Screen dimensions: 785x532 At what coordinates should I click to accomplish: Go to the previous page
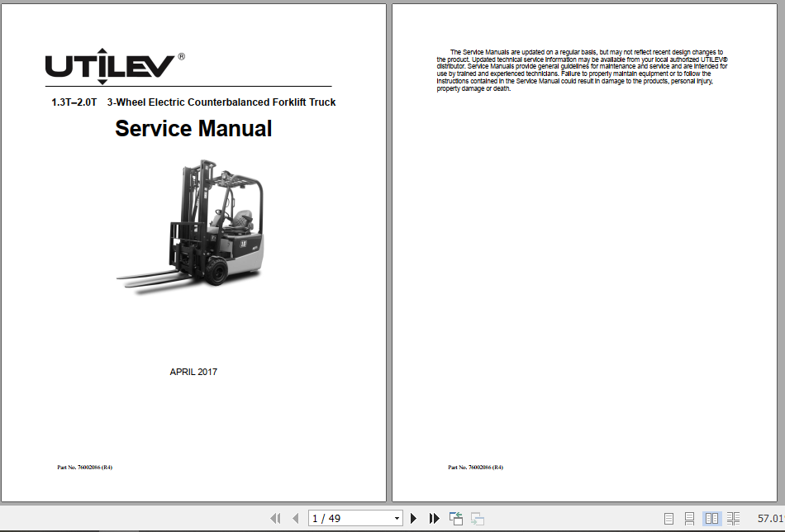click(x=295, y=519)
